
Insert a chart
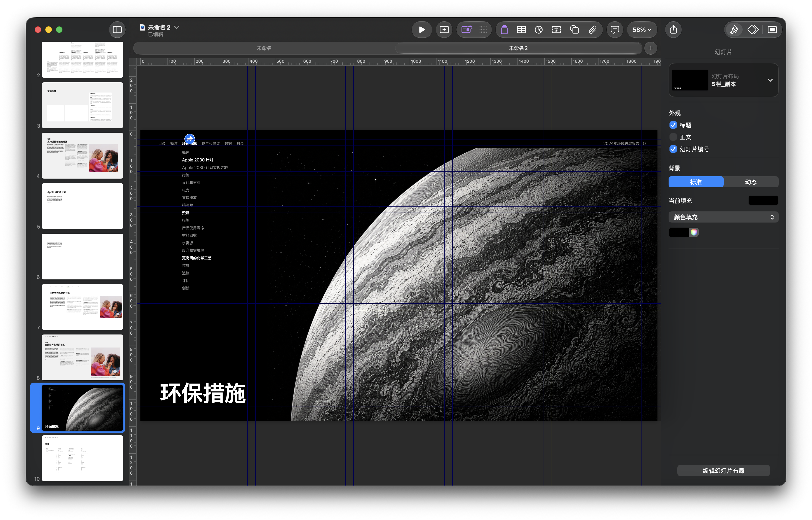pos(539,30)
